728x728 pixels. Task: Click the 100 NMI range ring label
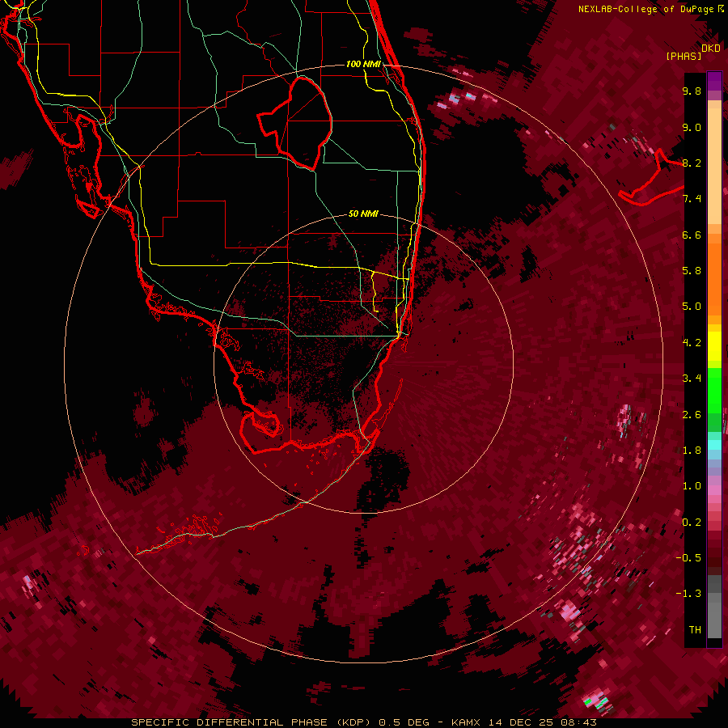point(363,64)
